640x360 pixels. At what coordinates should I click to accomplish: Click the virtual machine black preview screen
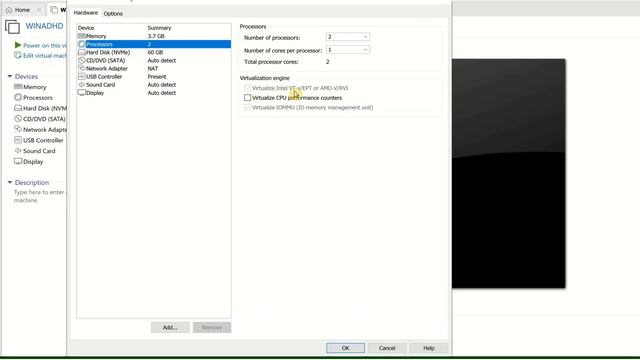pos(509,173)
